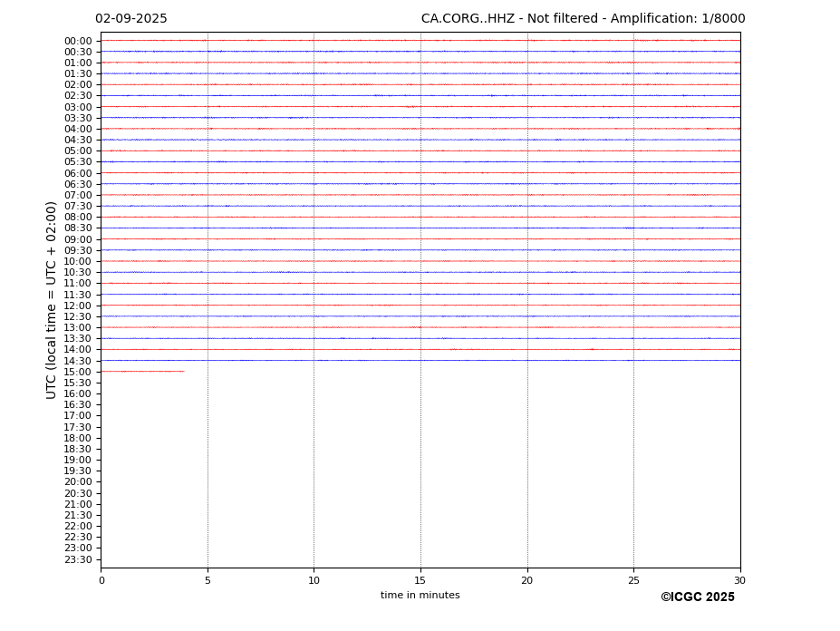Click the date label 02-09-2025
Image resolution: width=840 pixels, height=631 pixels.
point(131,19)
